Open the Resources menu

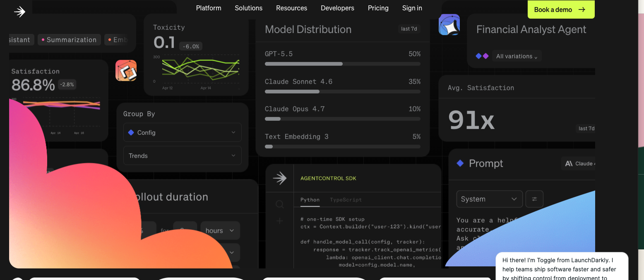[292, 8]
